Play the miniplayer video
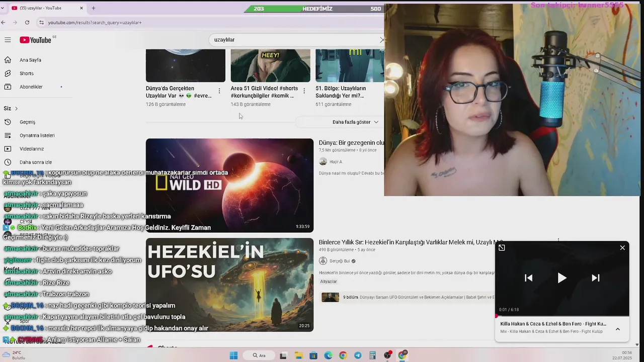The height and width of the screenshot is (362, 644). click(x=562, y=278)
